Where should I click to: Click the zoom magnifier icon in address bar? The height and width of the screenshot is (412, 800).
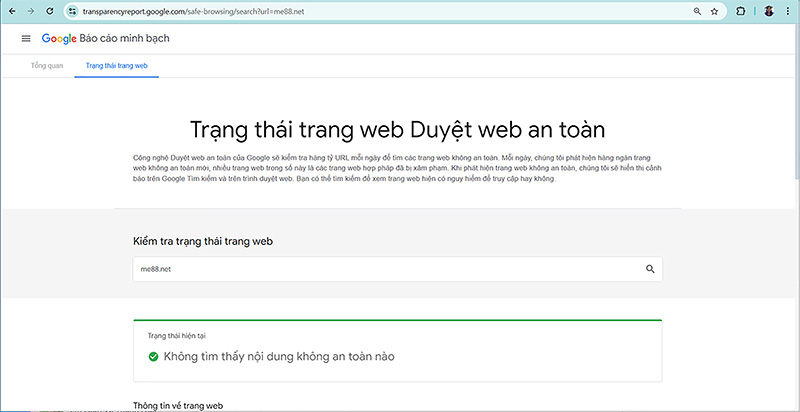point(697,11)
